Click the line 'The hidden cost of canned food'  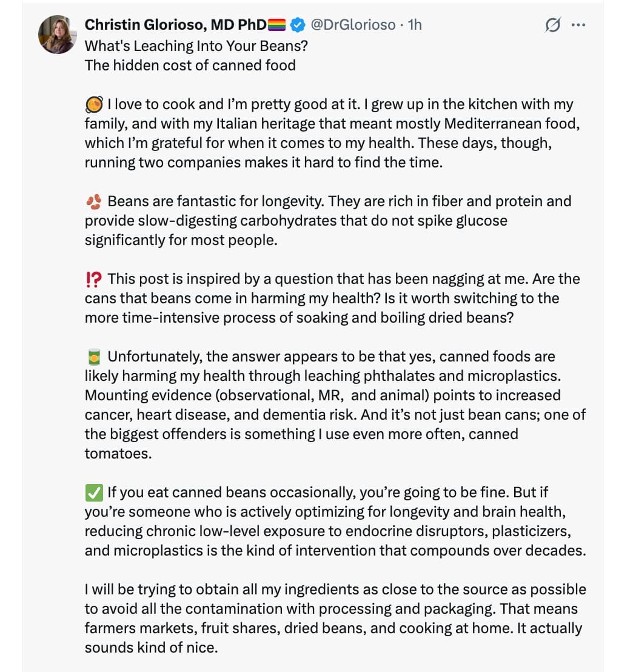(190, 66)
